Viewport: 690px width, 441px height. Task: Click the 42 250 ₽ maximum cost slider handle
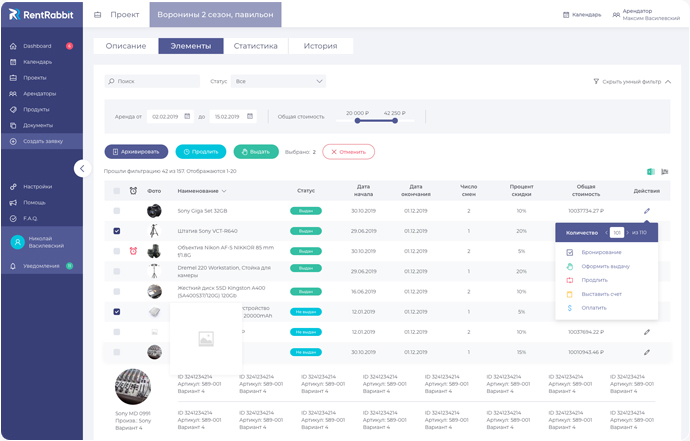(x=395, y=121)
